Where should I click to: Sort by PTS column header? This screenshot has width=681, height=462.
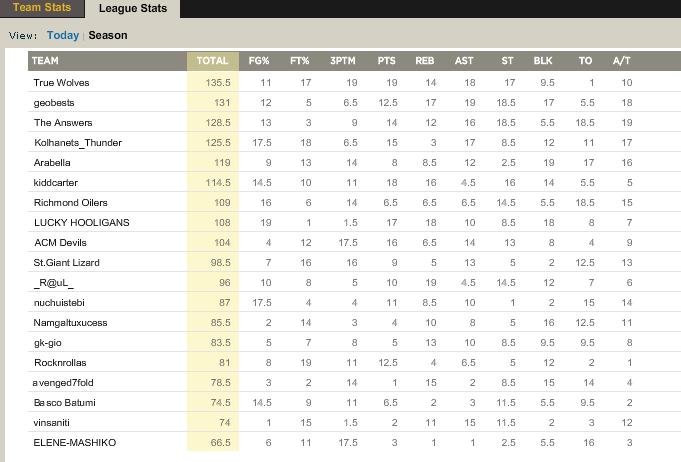tap(386, 61)
